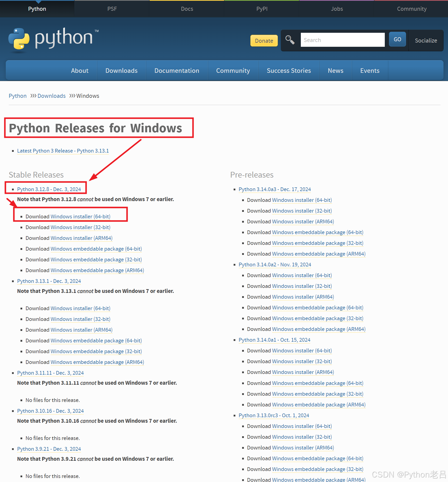Download Python 3.14.0a3 Windows installer (32-bit)
The image size is (448, 482).
[302, 211]
